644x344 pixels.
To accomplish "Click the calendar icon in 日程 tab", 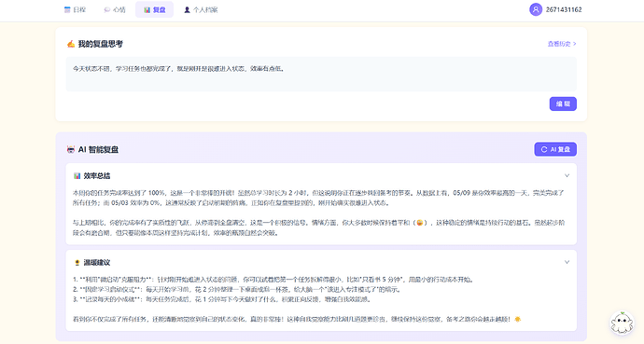I will (67, 9).
